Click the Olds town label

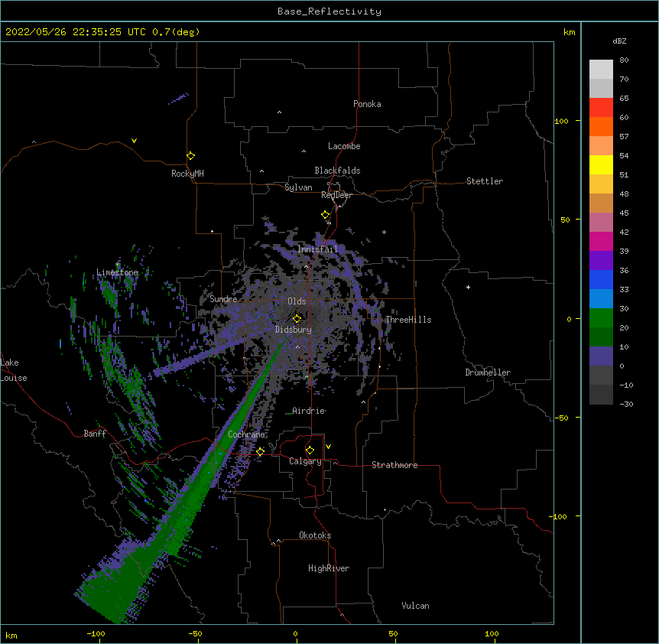(297, 301)
